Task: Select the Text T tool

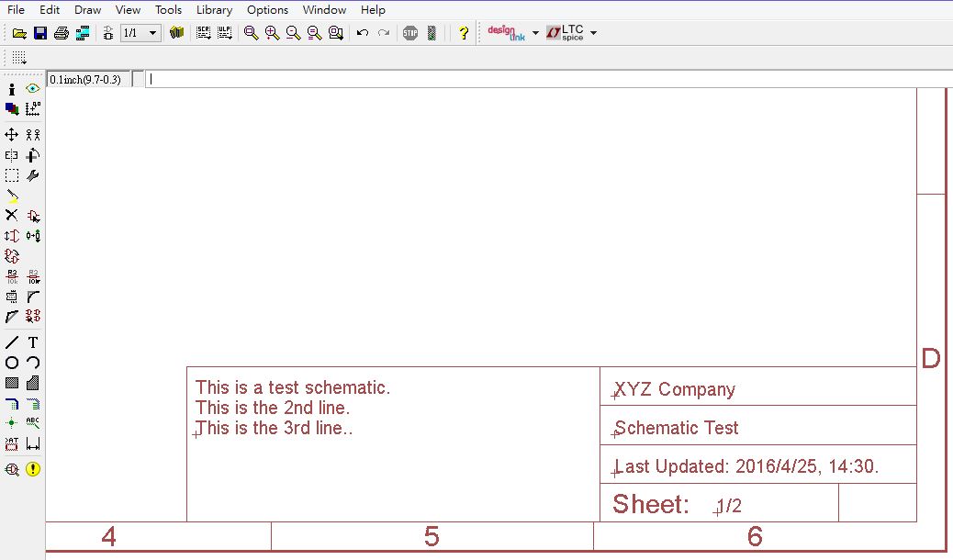Action: (x=33, y=342)
